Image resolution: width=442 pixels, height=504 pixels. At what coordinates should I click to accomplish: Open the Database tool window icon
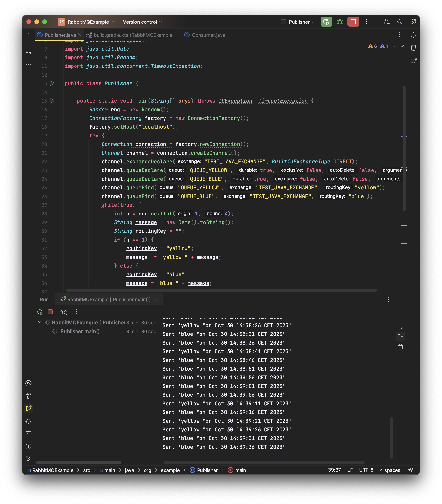(413, 48)
